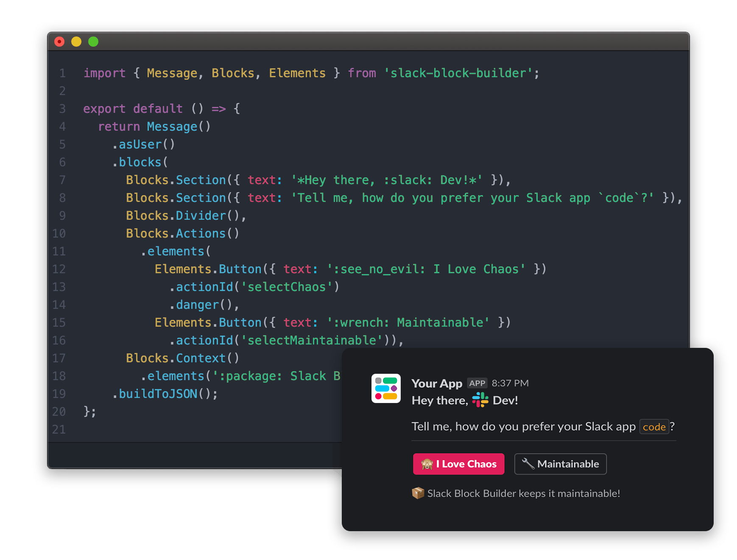737x560 pixels.
Task: Click the green maximize window button
Action: (x=93, y=42)
